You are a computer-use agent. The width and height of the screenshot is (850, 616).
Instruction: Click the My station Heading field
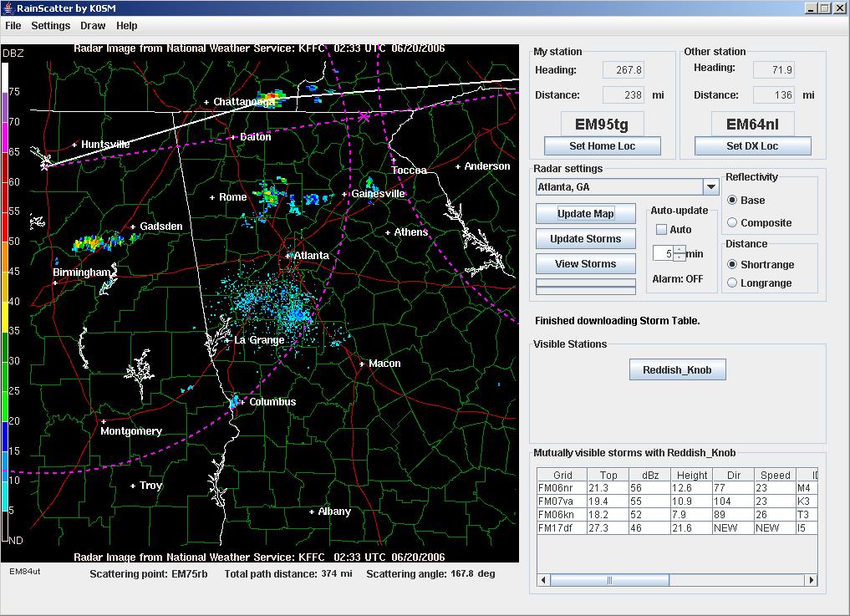623,70
